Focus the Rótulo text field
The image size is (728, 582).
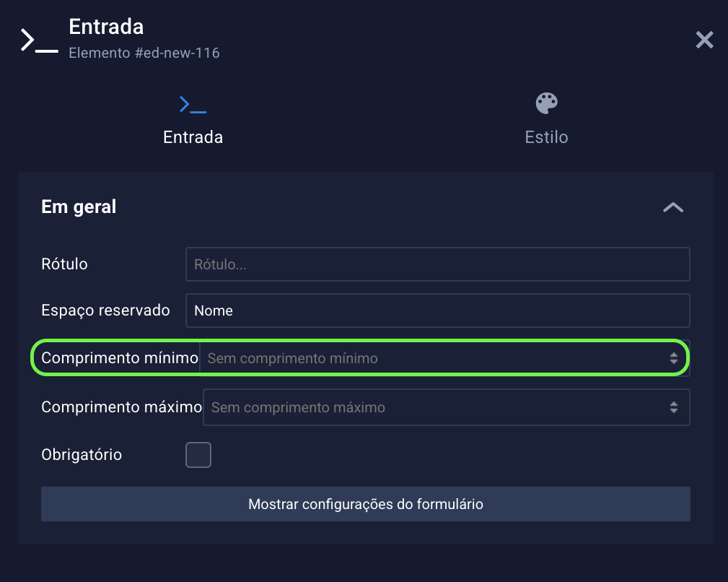coord(437,264)
